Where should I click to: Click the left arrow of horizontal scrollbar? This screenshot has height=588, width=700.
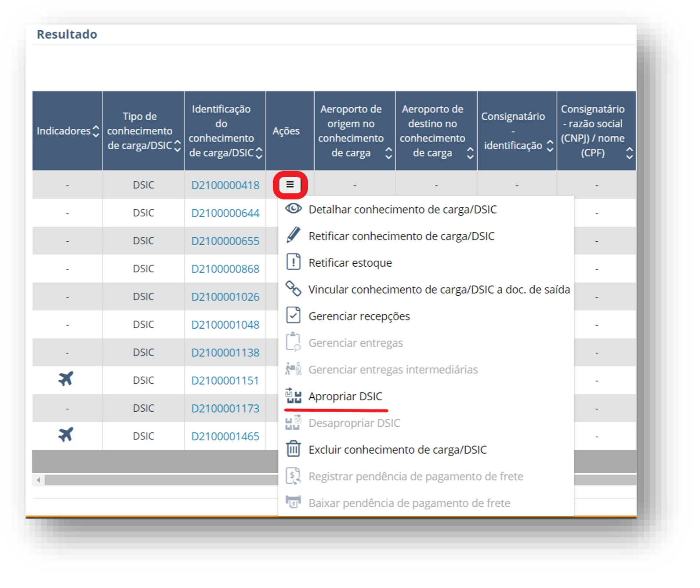39,480
